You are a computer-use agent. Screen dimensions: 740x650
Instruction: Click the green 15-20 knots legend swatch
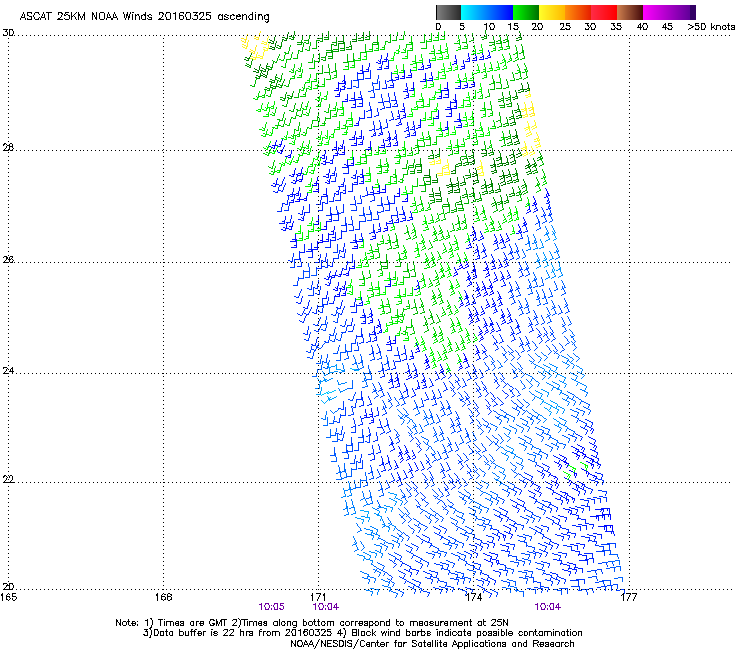pos(526,12)
